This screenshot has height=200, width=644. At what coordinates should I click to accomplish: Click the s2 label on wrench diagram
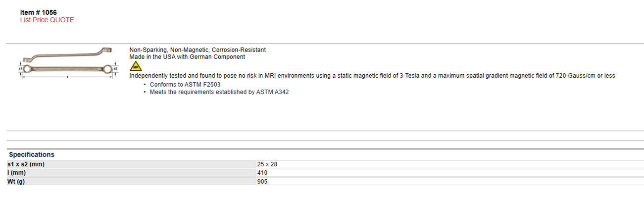tap(115, 68)
